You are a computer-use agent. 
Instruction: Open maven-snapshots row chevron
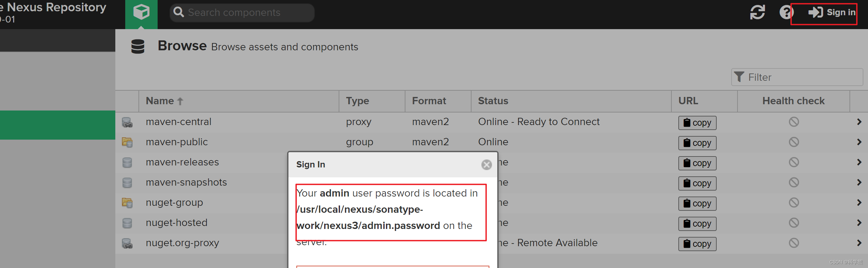pos(859,183)
